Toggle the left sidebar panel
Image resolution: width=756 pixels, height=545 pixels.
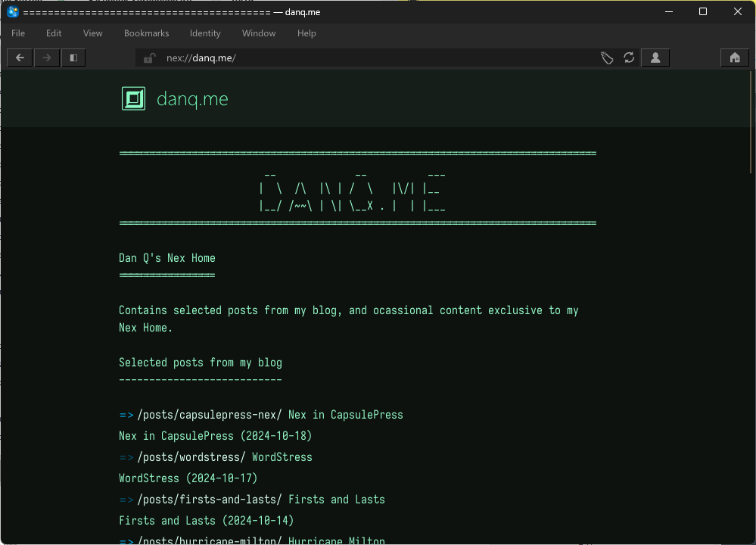73,58
